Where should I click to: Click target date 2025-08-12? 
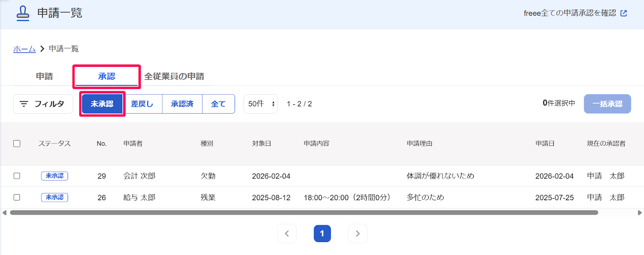coord(271,197)
